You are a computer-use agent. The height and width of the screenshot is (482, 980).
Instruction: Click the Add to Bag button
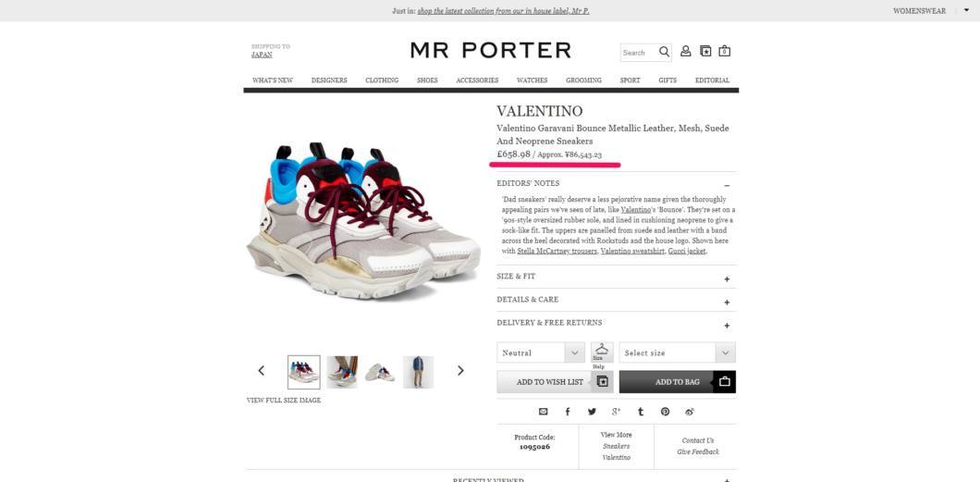coord(678,382)
